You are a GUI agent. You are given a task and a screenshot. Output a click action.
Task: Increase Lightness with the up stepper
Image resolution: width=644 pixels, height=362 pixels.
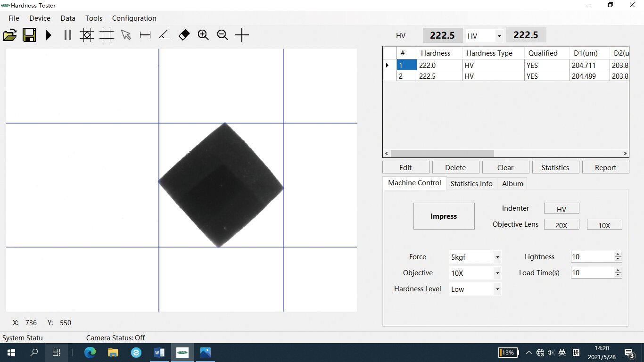click(618, 254)
